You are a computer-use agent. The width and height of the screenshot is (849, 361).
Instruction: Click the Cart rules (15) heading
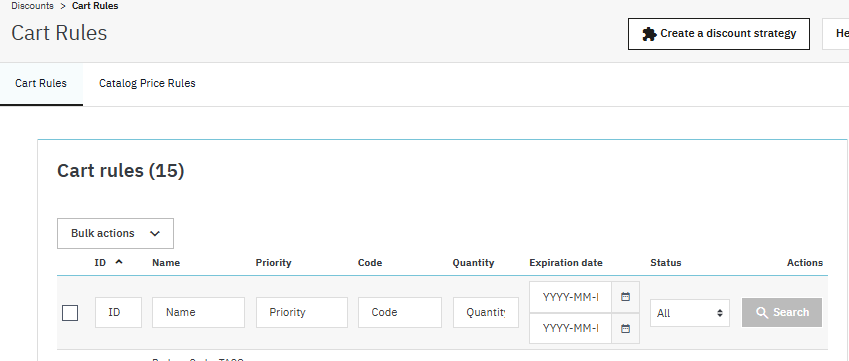tap(121, 171)
